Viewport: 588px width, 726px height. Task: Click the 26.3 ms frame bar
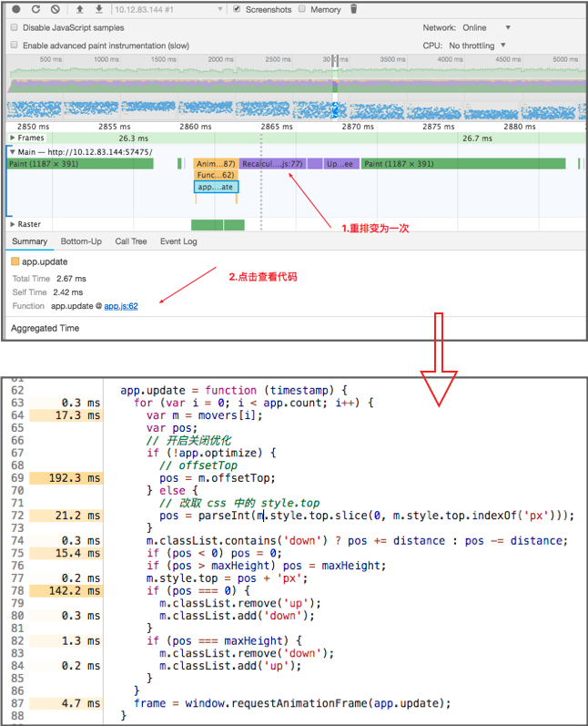tap(133, 138)
